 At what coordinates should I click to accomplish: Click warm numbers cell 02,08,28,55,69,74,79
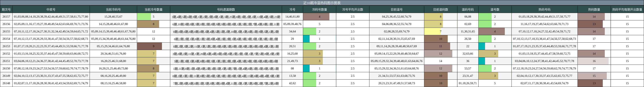tap(397, 31)
